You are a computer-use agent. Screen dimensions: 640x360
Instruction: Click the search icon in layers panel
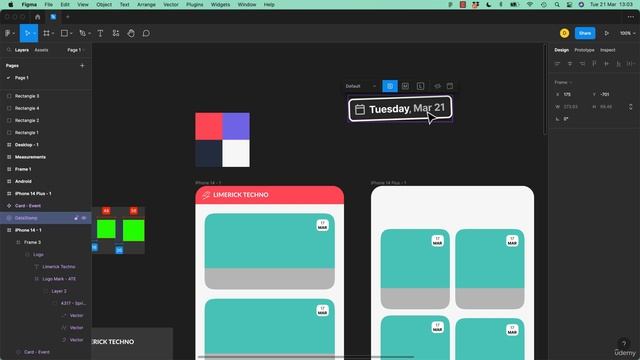tap(9, 50)
